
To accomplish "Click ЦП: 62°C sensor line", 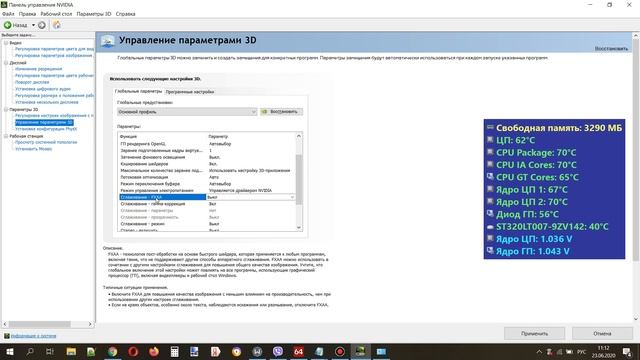I will [515, 140].
